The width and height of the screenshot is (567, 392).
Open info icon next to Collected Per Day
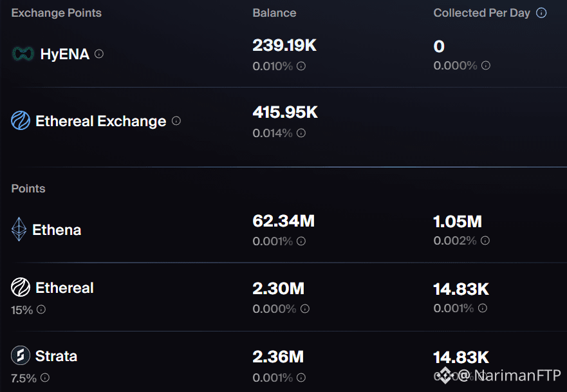(x=541, y=13)
